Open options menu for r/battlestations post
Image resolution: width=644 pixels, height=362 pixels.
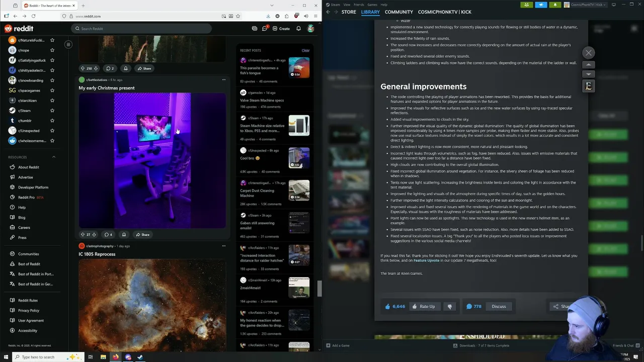(224, 80)
